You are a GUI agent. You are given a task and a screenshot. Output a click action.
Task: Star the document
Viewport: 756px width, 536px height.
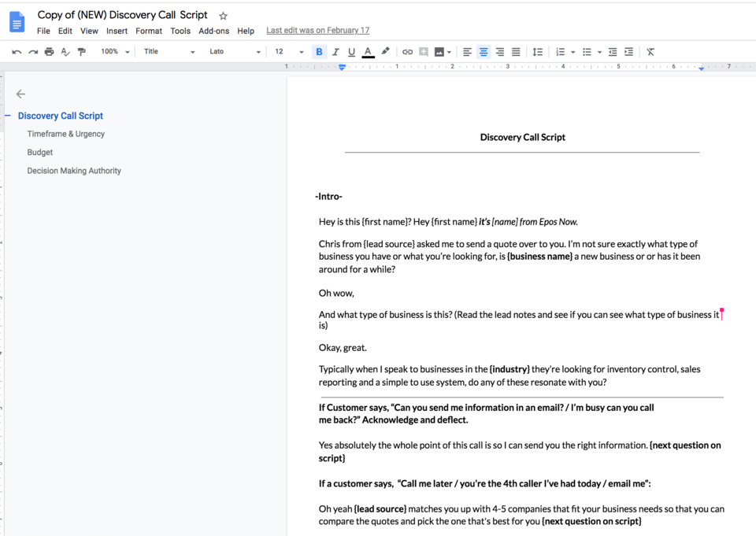(x=223, y=16)
